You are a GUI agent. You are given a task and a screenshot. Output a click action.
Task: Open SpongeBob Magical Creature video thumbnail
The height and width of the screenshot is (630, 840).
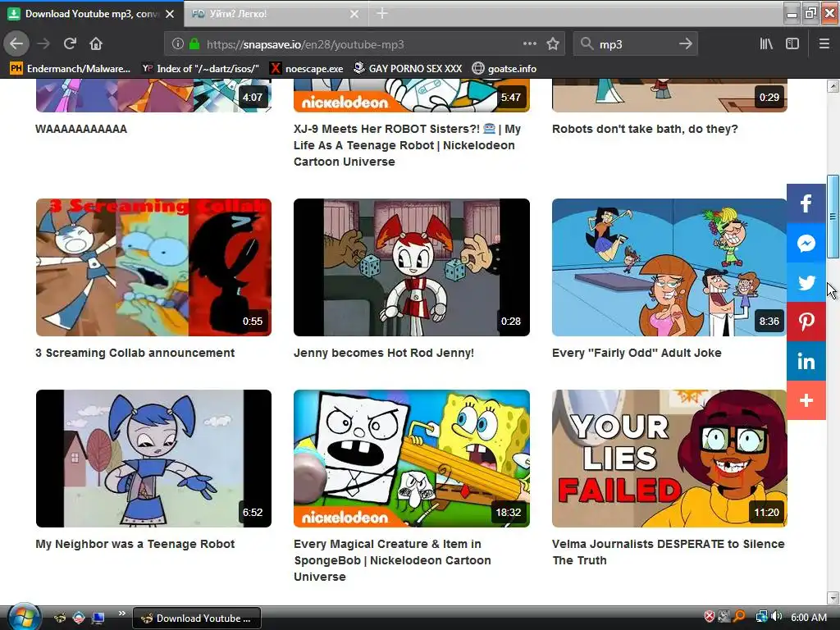pos(412,459)
